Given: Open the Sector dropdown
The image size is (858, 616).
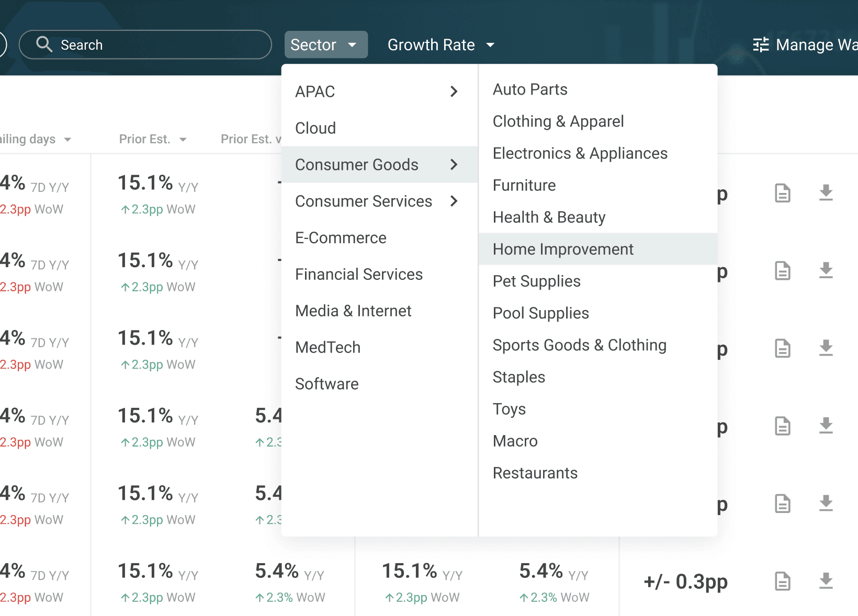Looking at the screenshot, I should point(326,44).
